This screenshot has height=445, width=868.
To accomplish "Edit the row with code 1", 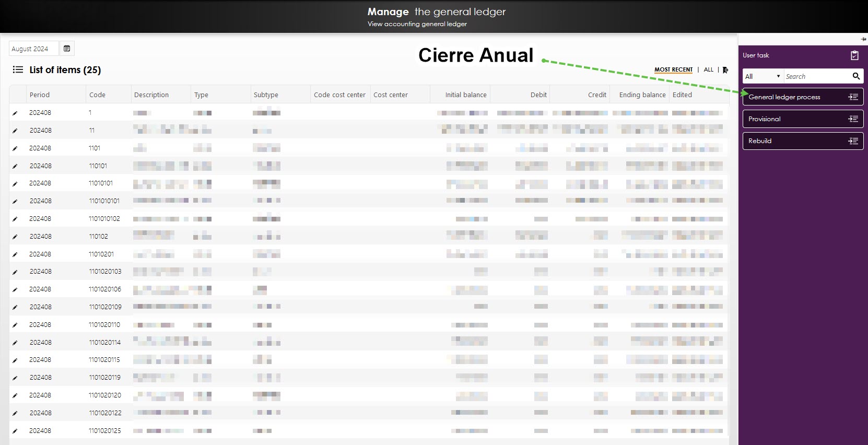I will coord(15,113).
